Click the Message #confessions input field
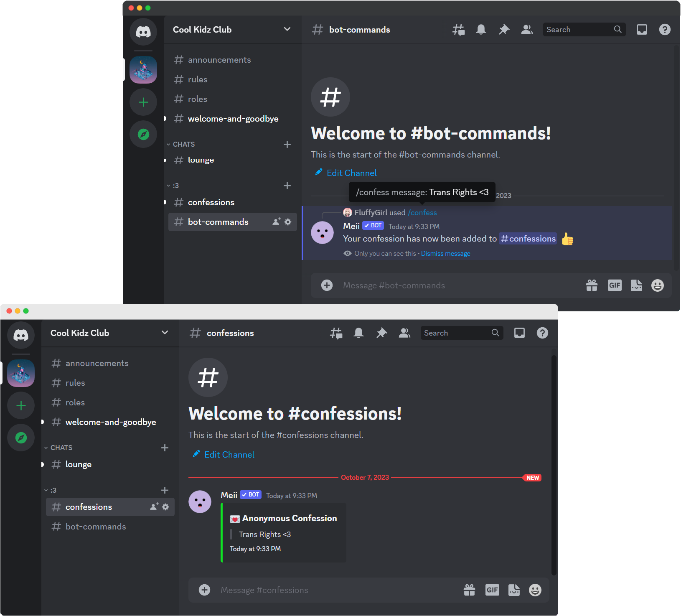The width and height of the screenshot is (681, 616). (292, 590)
